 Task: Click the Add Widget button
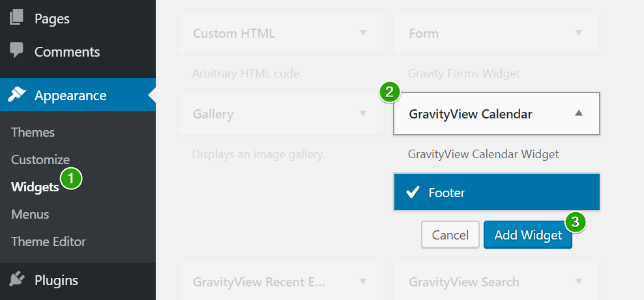pos(528,235)
